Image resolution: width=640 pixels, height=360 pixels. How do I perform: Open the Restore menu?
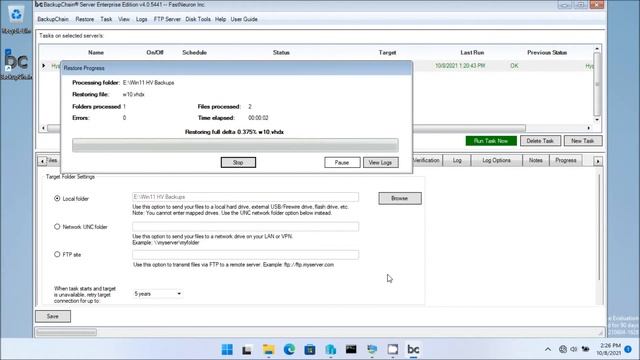(84, 19)
